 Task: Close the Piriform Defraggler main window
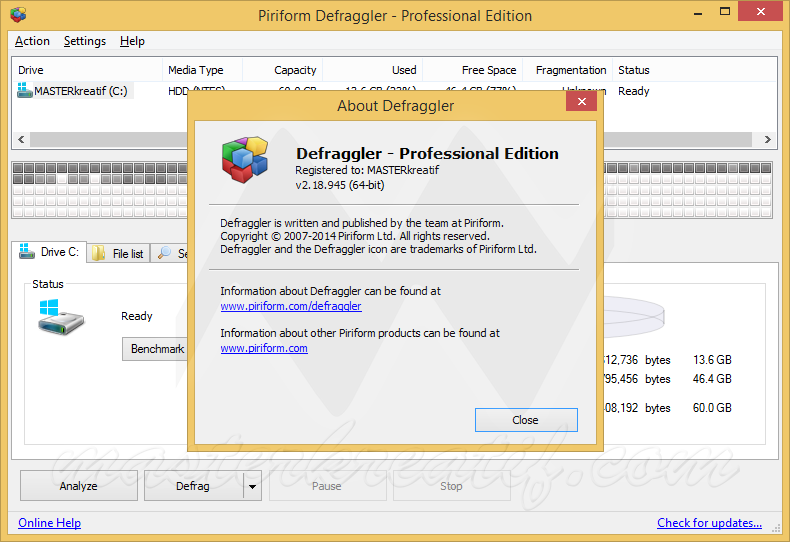(x=761, y=11)
